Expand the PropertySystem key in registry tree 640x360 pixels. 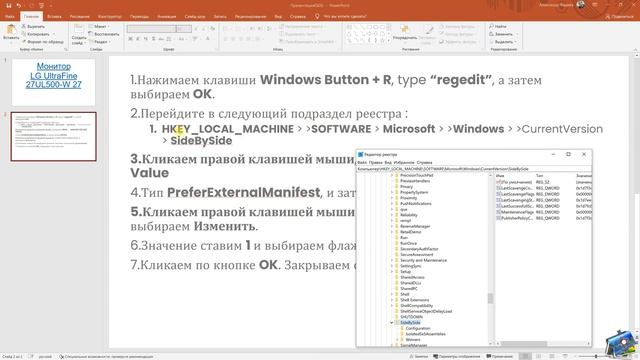(x=392, y=192)
